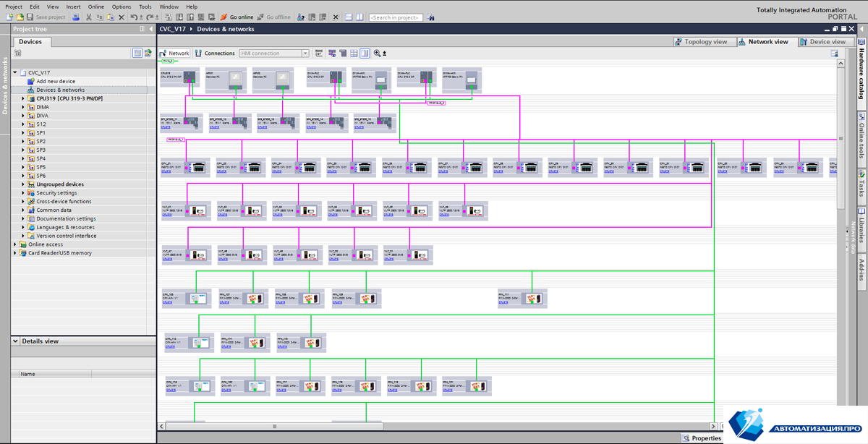Viewport: 868px width, 444px height.
Task: Expand the CPU319 tree node
Action: [x=23, y=98]
